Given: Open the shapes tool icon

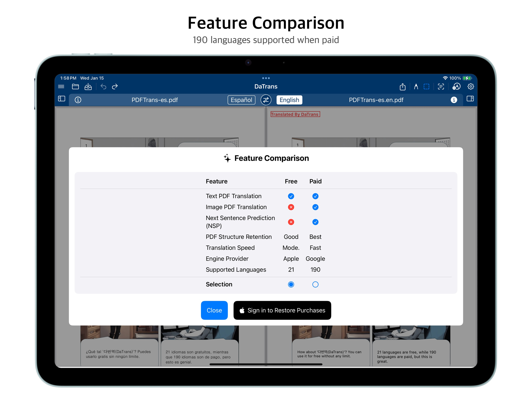Looking at the screenshot, I should (456, 86).
